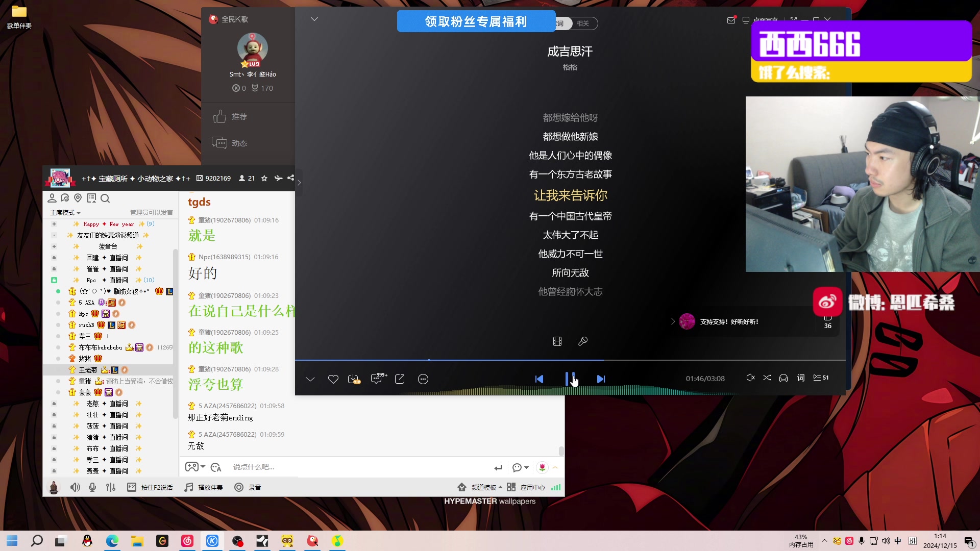Toggle the speaker icon in the bottom bar
Screen dimensions: 980x551
75,487
